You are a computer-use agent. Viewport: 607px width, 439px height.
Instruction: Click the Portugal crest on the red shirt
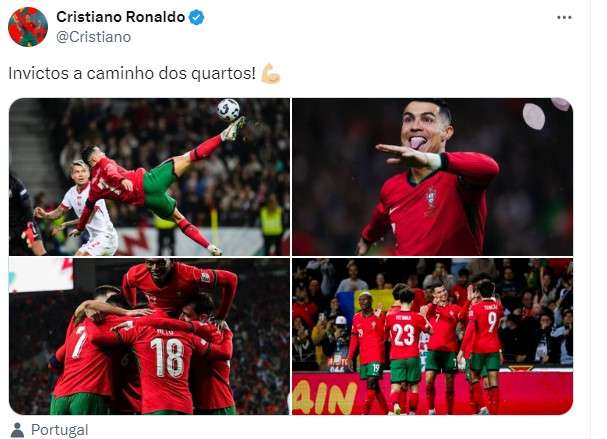(x=431, y=197)
